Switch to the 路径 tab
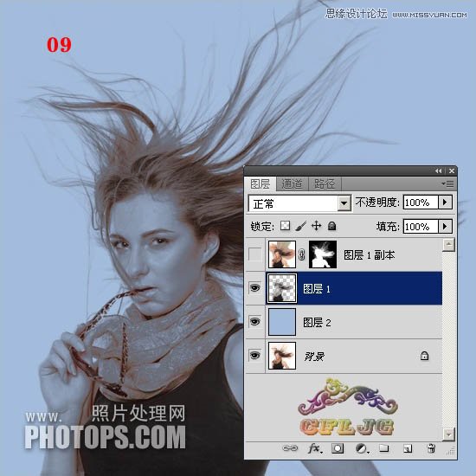Screen dimensions: 476x476 click(325, 183)
